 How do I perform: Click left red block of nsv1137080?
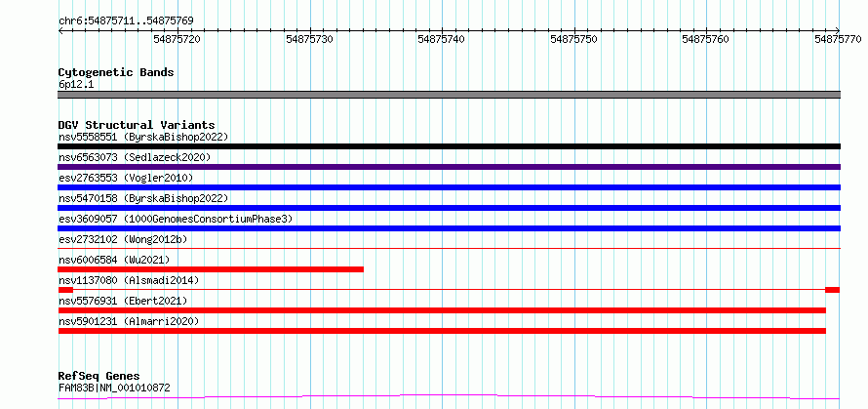(x=65, y=290)
